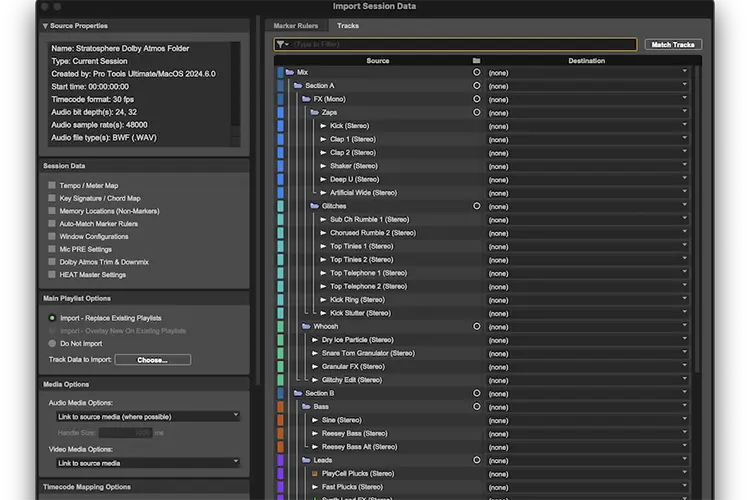
Task: Click the teal color strip beside Glitches
Action: pyautogui.click(x=280, y=206)
